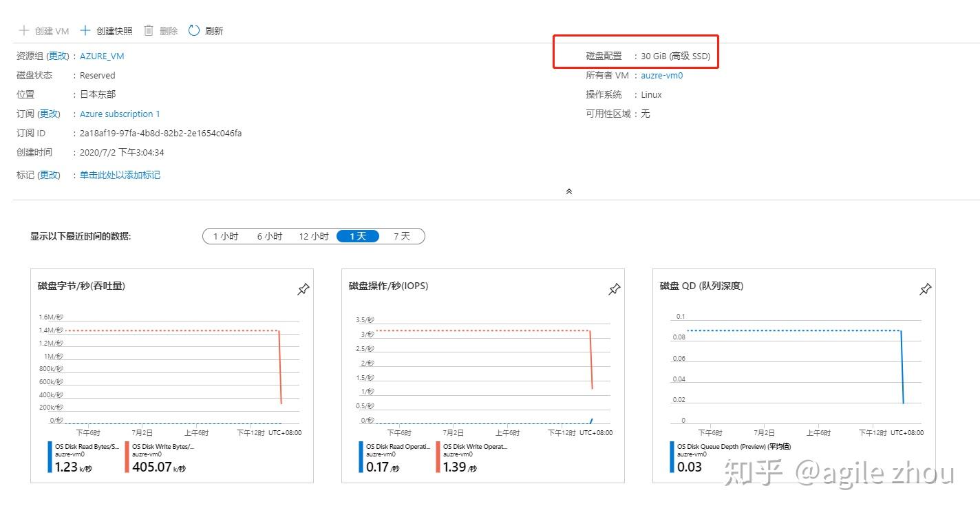Select the 7 天 time range
This screenshot has width=980, height=517.
[x=402, y=236]
